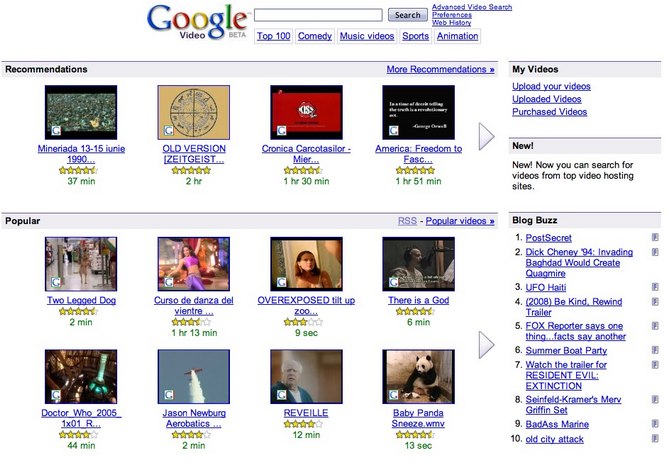Image resolution: width=667 pixels, height=463 pixels.
Task: Rate REVEILLE with its star rating
Action: (303, 424)
